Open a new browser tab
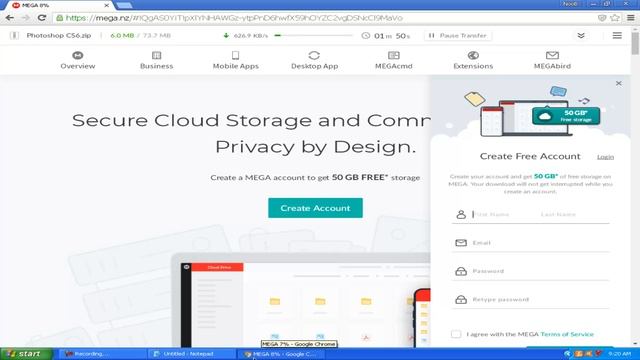 pyautogui.click(x=124, y=5)
